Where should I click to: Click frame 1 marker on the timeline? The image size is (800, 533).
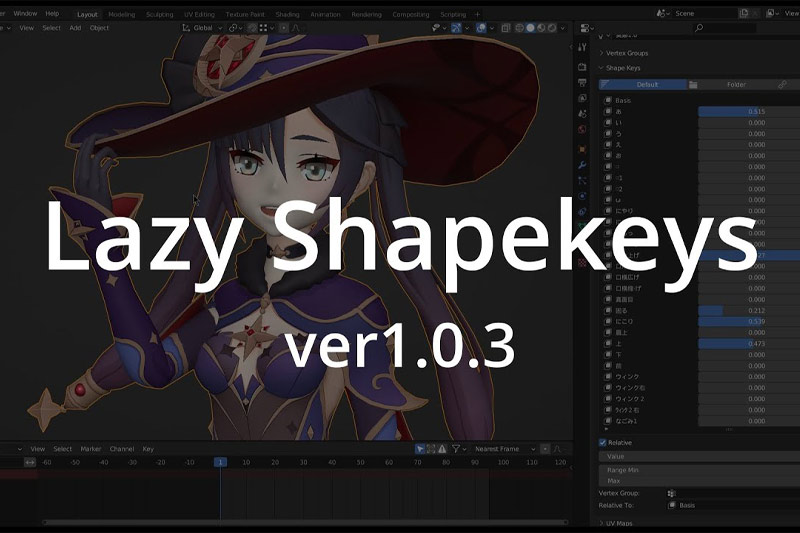tap(220, 462)
